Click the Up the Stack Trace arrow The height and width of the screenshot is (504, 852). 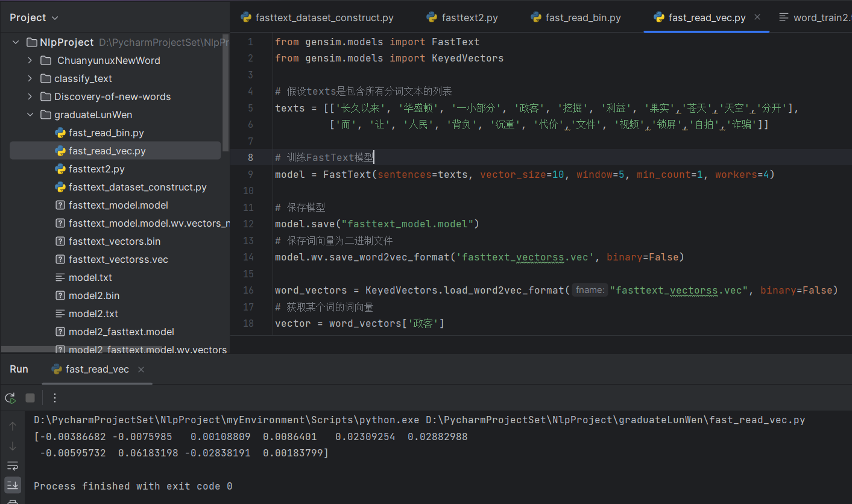click(x=13, y=426)
